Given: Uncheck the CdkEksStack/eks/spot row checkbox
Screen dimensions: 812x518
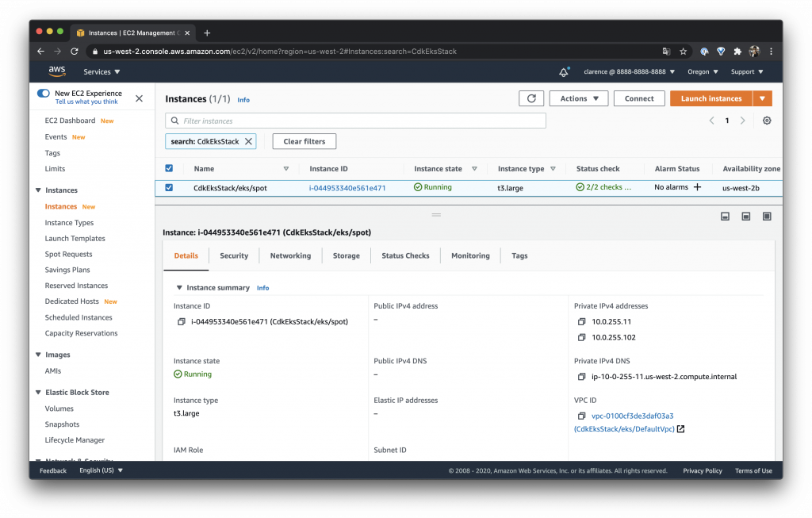Looking at the screenshot, I should point(169,187).
